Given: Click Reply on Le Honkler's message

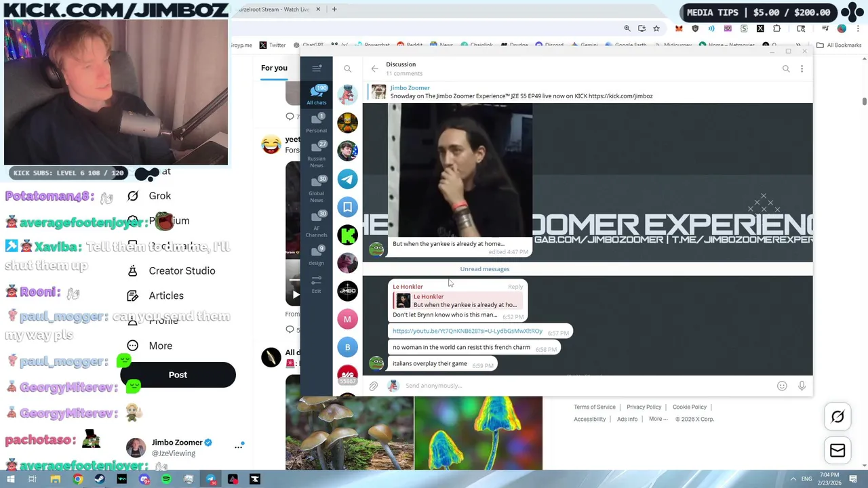Looking at the screenshot, I should (515, 287).
